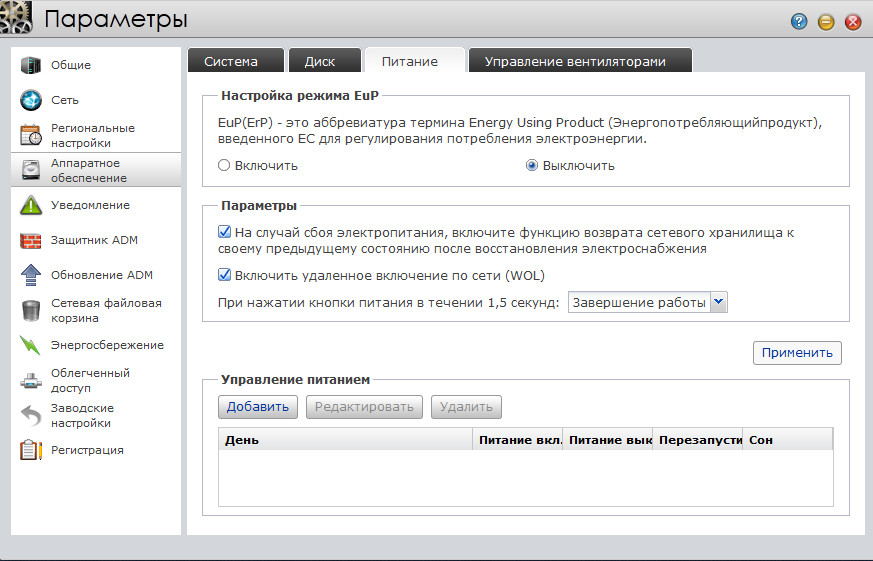This screenshot has width=873, height=561.
Task: Select the Включить EuP radio button
Action: click(x=225, y=166)
